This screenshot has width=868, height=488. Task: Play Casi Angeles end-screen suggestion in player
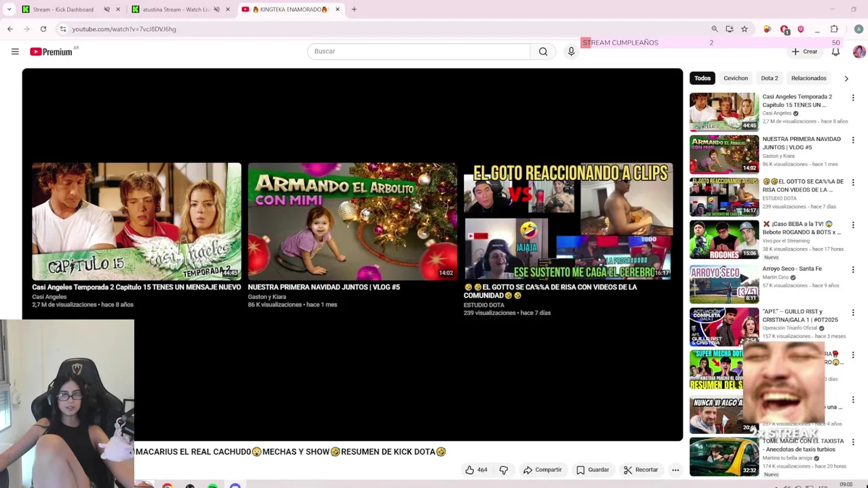pyautogui.click(x=136, y=221)
